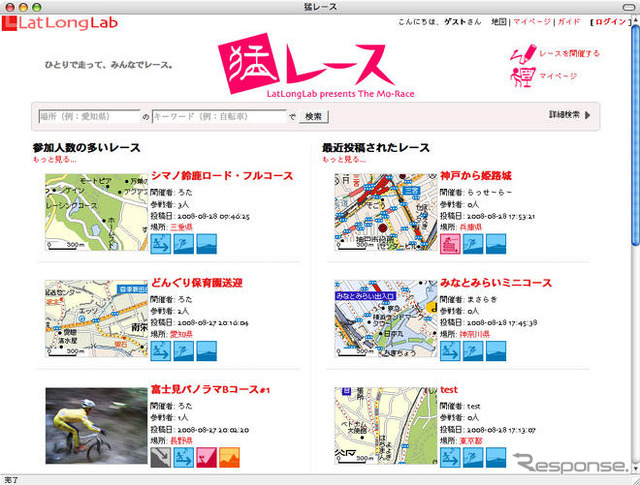This screenshot has width=640, height=485.
Task: Click 兵庫県 location link
Action: (x=471, y=227)
